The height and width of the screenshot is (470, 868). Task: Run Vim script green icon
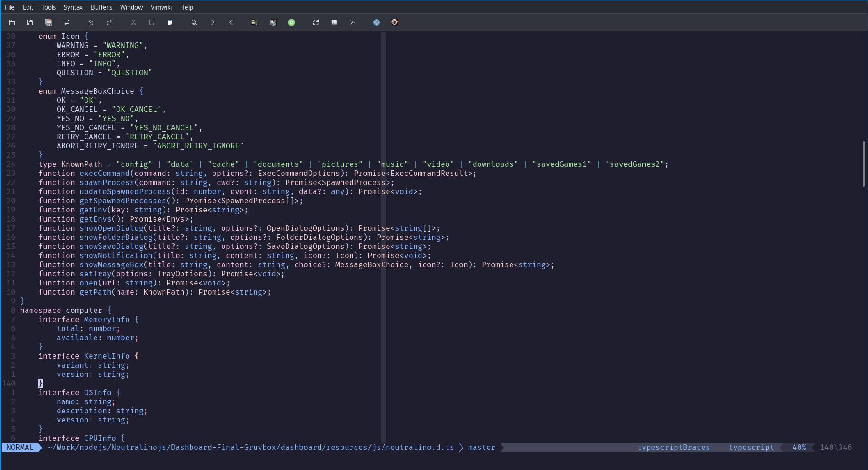[292, 22]
